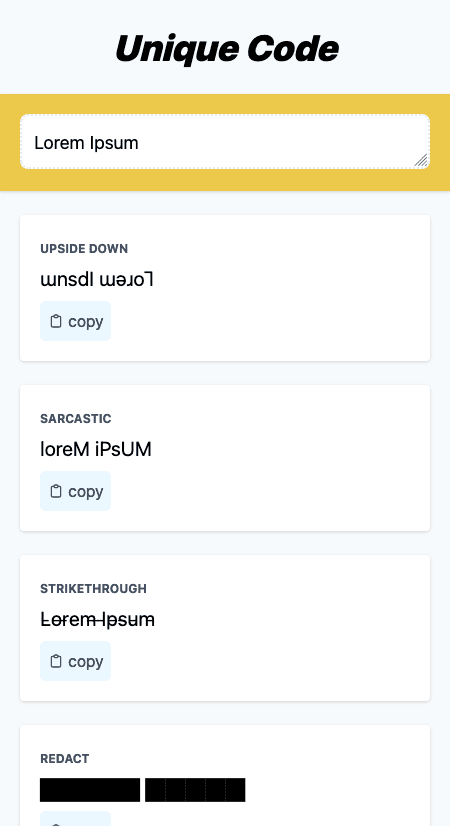Focus the Lorem Ipsum text input box
Screen dimensions: 450x826
[x=225, y=142]
